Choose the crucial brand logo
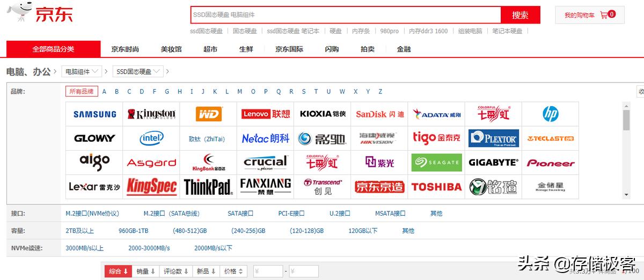The image size is (644, 280). tap(265, 163)
